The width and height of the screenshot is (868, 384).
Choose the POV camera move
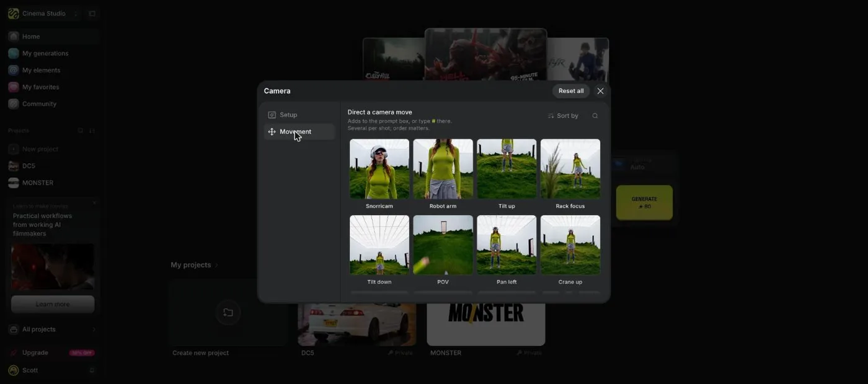[x=443, y=250]
